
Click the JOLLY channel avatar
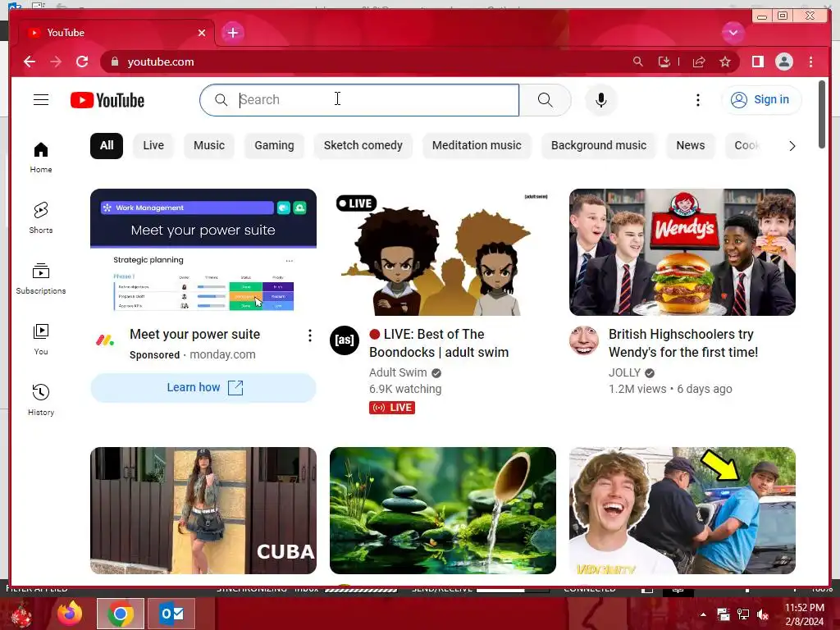point(584,340)
